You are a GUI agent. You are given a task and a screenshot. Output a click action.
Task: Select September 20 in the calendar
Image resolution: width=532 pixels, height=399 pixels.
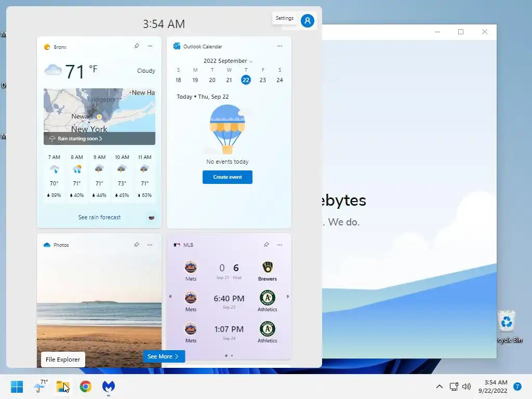point(212,80)
